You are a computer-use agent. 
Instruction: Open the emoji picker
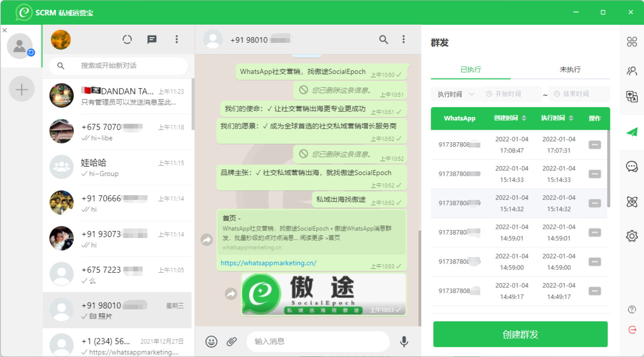click(x=211, y=342)
